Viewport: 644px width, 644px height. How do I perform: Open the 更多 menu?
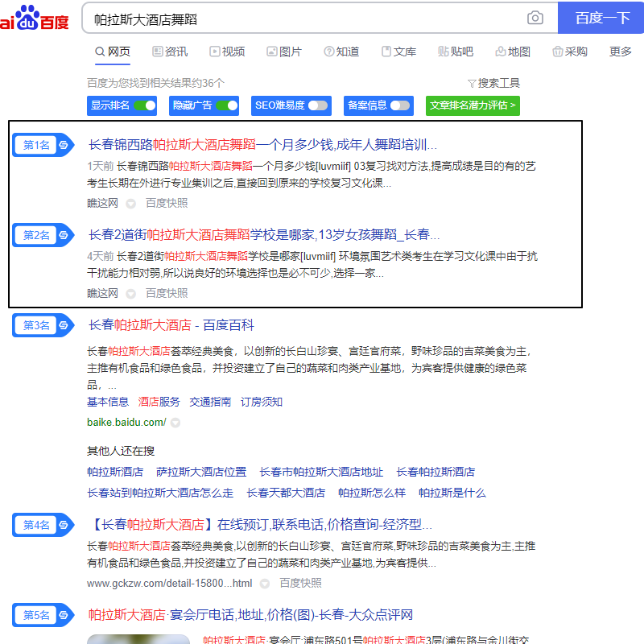pos(620,52)
